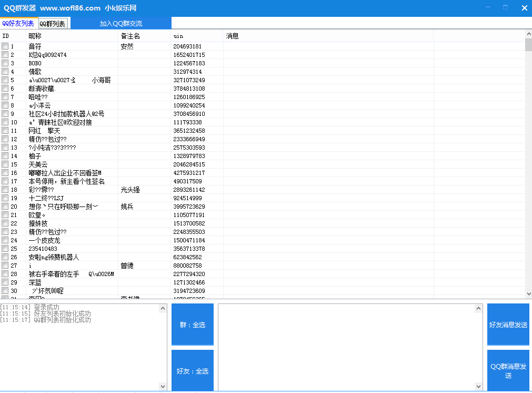
Task: Click into the message text input area
Action: click(x=346, y=347)
